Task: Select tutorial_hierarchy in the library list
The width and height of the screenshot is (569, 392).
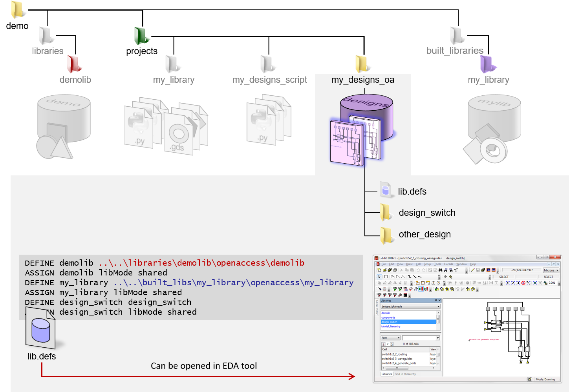Action: 391,326
